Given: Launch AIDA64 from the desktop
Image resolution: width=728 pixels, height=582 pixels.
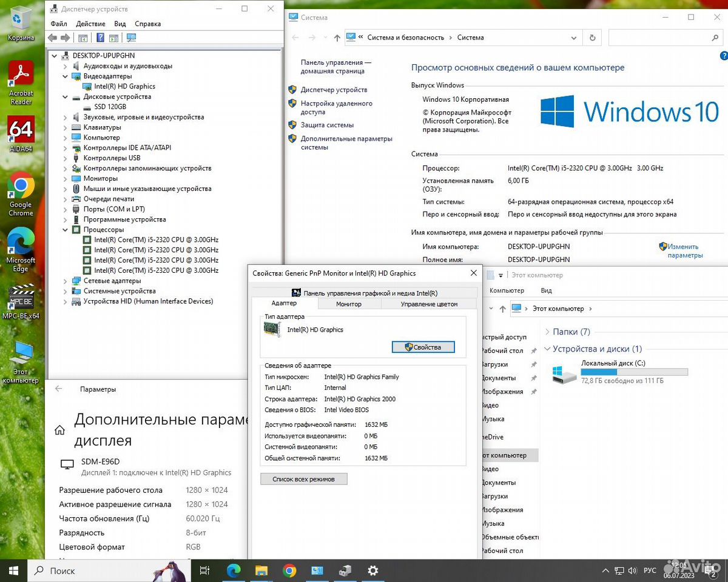Looking at the screenshot, I should click(21, 133).
